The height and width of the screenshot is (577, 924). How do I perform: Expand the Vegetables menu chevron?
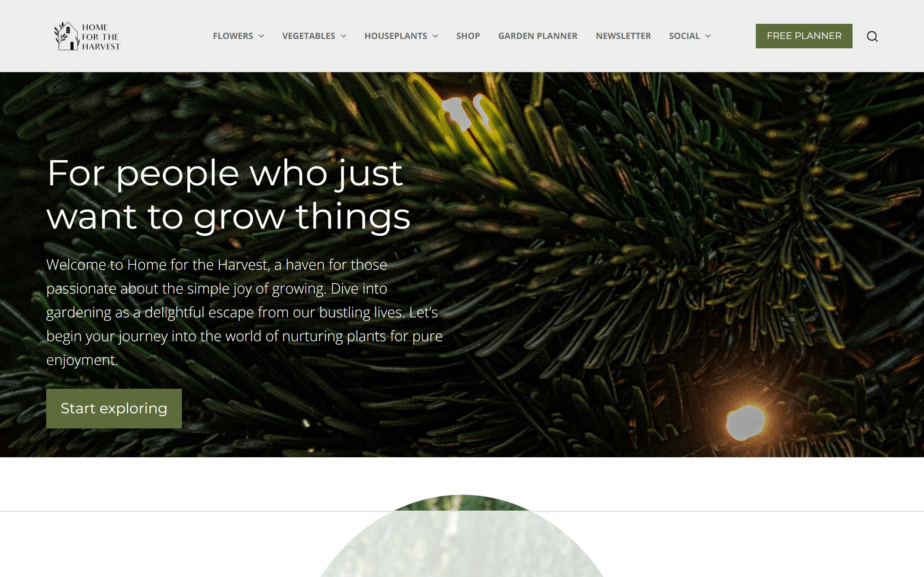pyautogui.click(x=344, y=36)
